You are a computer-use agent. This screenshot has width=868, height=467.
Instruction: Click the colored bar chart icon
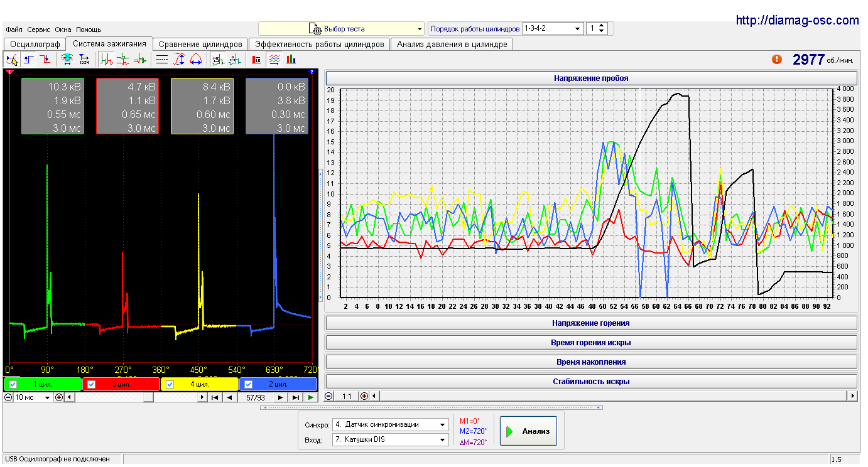click(291, 60)
